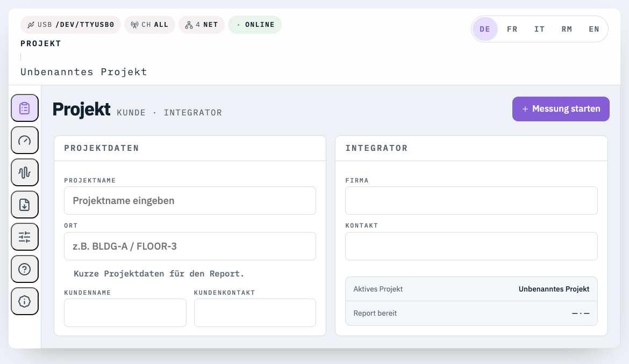
Task: Click the Messung starten button
Action: [561, 108]
